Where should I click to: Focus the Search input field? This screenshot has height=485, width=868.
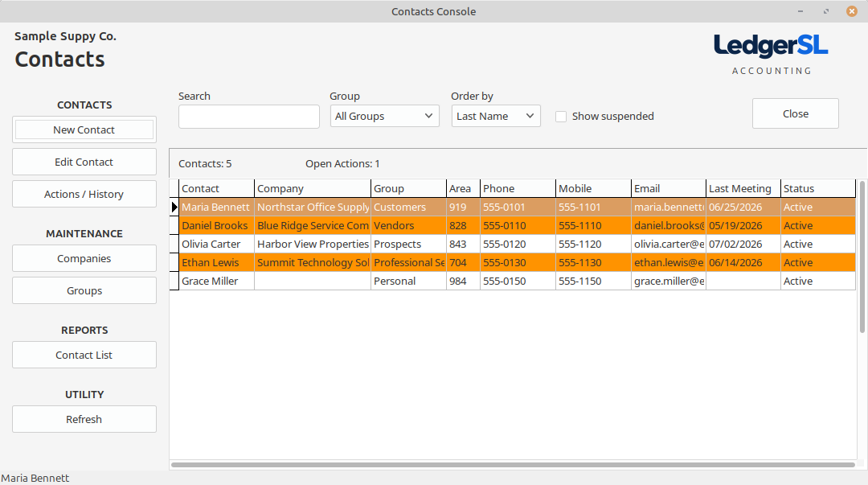[x=249, y=117]
